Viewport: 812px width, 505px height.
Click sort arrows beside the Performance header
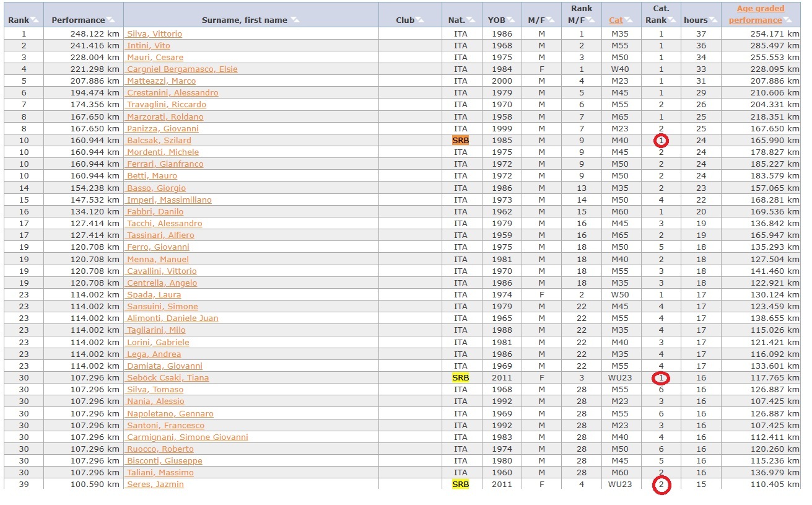coord(110,20)
